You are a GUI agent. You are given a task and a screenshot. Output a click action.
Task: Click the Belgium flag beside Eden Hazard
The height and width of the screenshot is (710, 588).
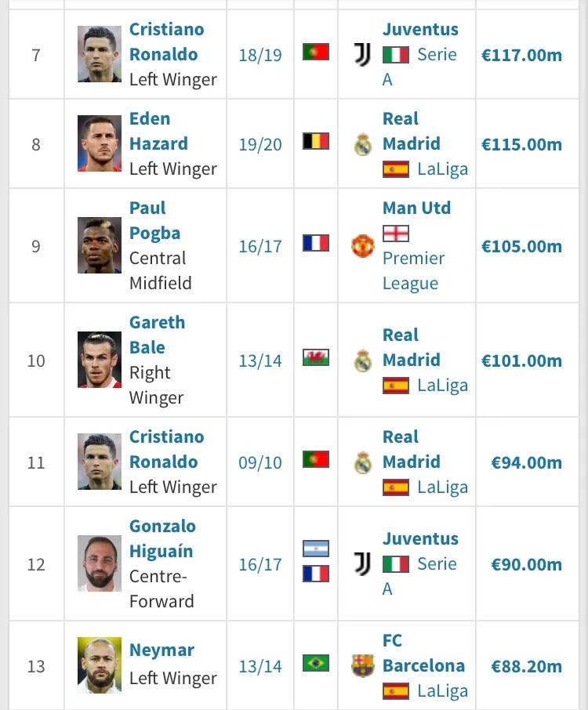pos(316,142)
